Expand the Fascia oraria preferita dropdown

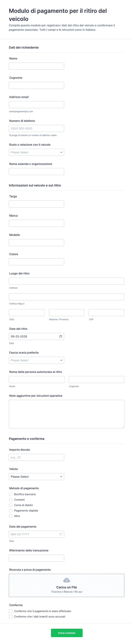point(36,360)
